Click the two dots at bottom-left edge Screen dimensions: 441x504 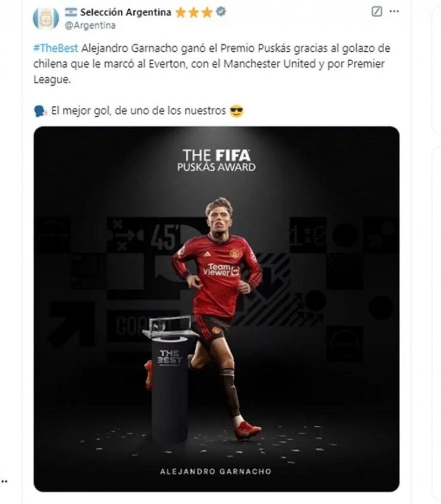tap(4, 481)
